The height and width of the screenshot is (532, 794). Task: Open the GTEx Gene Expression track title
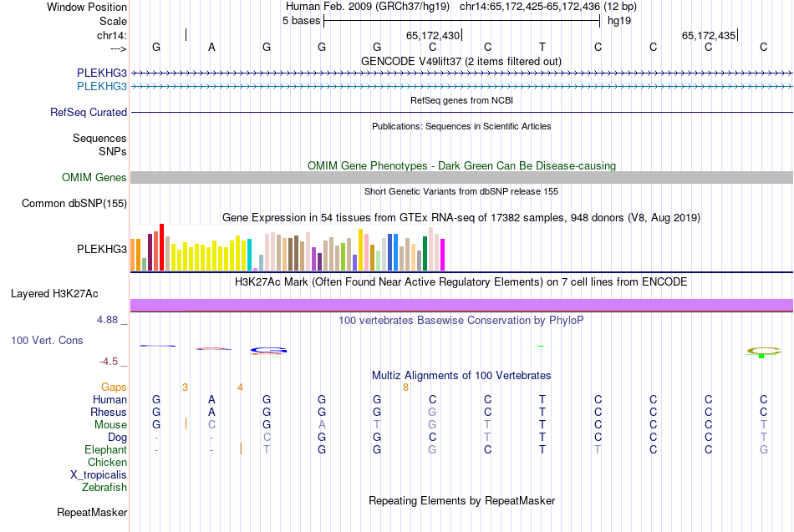click(x=461, y=218)
